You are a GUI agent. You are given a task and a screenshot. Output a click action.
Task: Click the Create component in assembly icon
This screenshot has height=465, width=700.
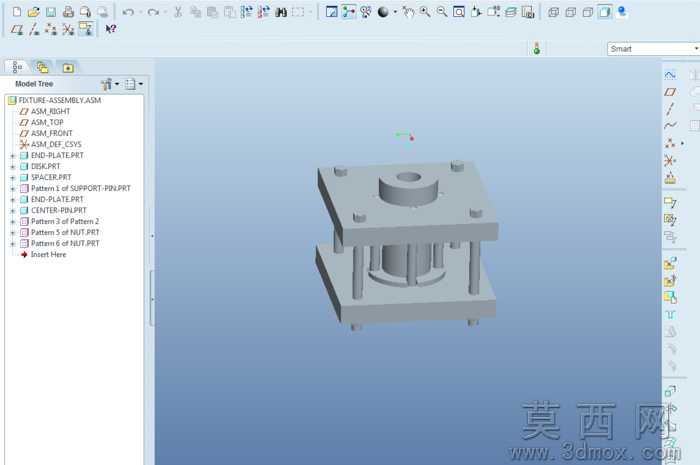pyautogui.click(x=670, y=281)
